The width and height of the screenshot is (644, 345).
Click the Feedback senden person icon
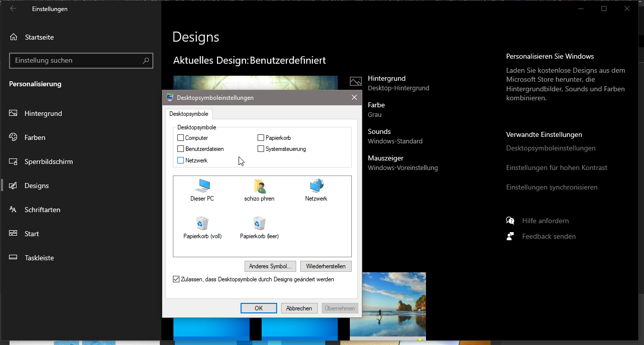pos(510,236)
